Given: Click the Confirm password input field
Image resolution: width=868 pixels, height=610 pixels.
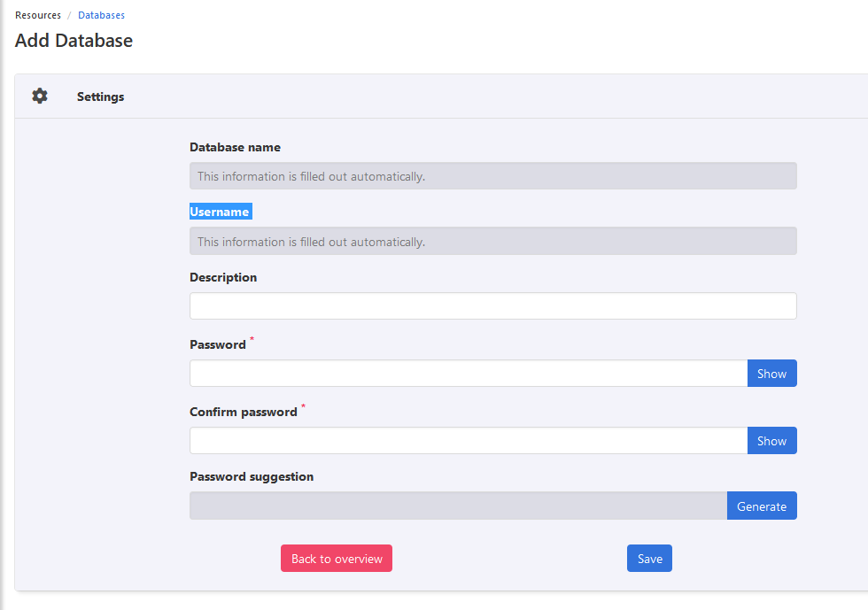Looking at the screenshot, I should click(x=468, y=441).
